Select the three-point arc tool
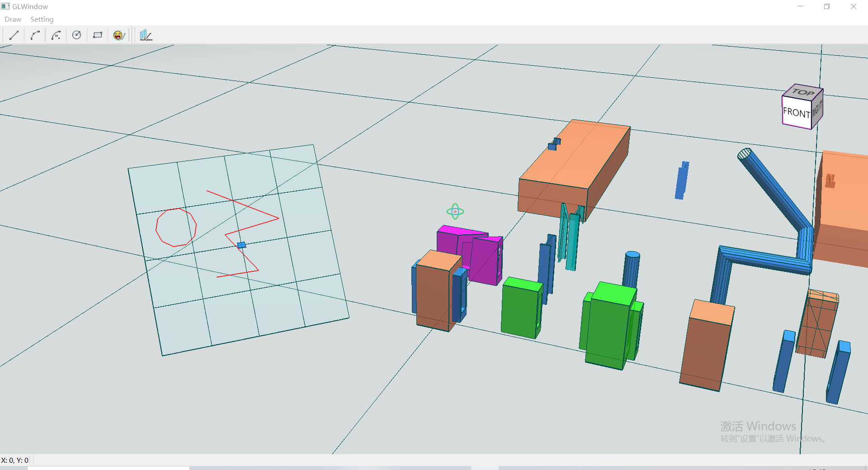 pos(35,35)
